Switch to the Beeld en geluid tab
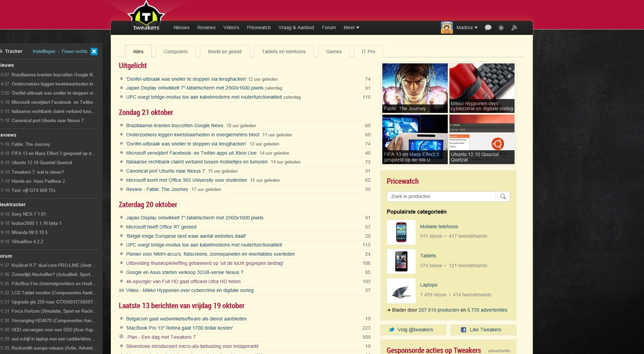644x354 pixels. point(224,51)
